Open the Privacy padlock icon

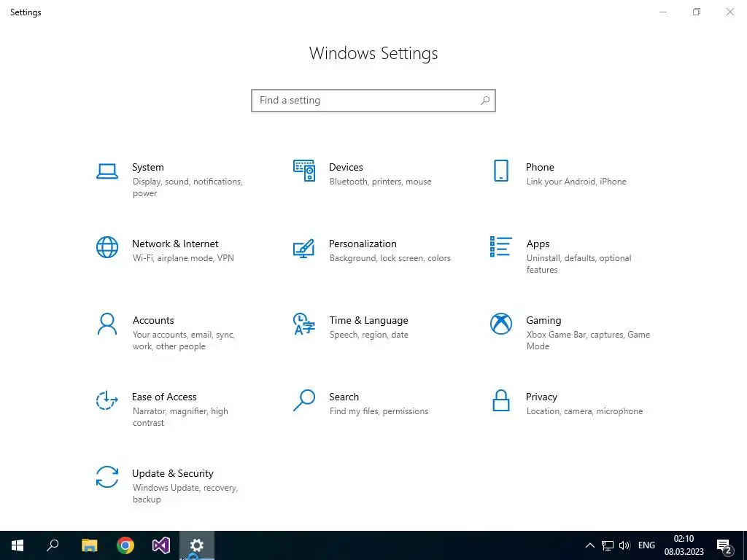[500, 400]
